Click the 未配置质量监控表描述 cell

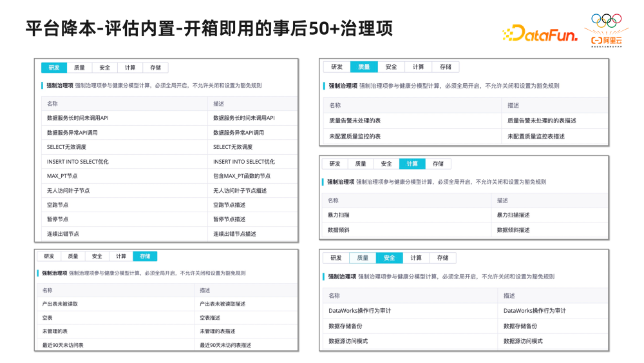tap(536, 136)
